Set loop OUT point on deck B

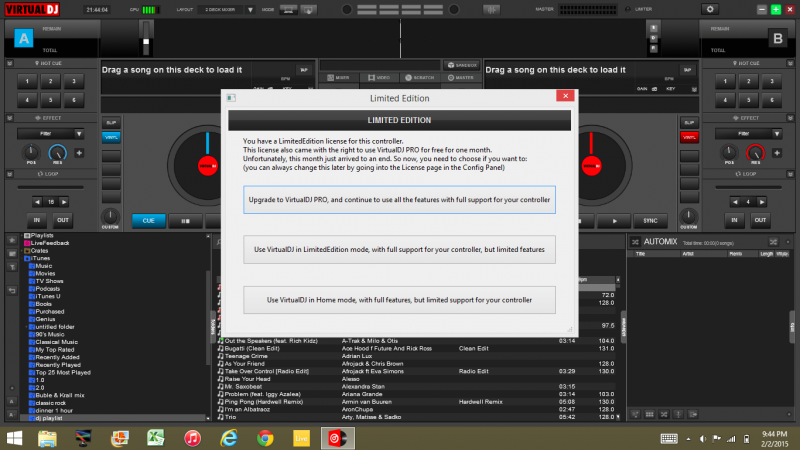760,220
